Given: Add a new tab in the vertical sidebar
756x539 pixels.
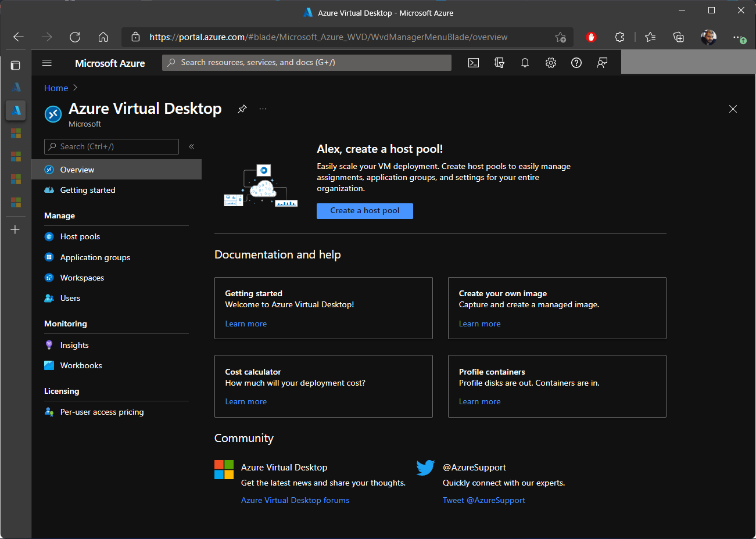Looking at the screenshot, I should pyautogui.click(x=16, y=229).
